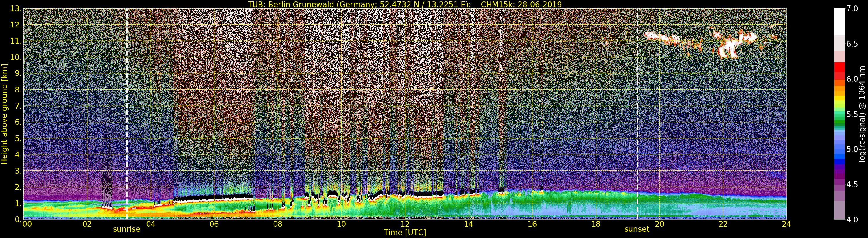Click the "13." tick on the height axis
Screen dimensions: 868x238
(x=16, y=9)
